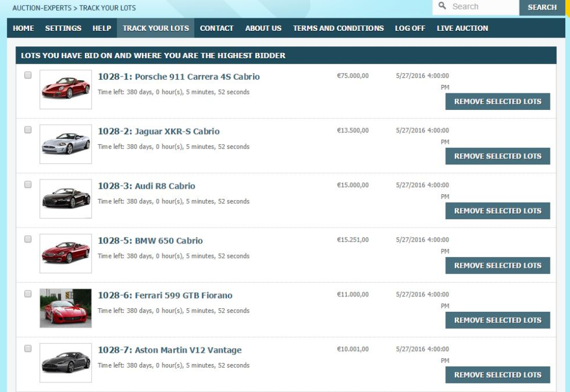570x392 pixels.
Task: Click the SEARCH button
Action: tap(542, 7)
